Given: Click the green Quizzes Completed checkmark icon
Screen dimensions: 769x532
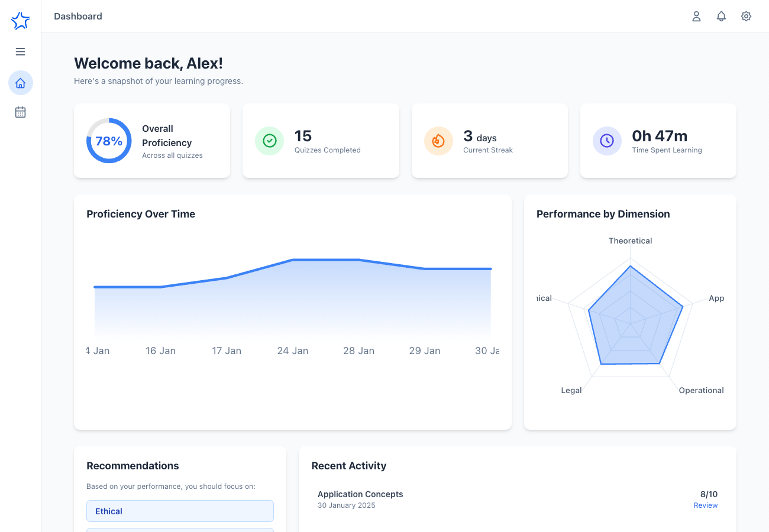Looking at the screenshot, I should (x=269, y=141).
